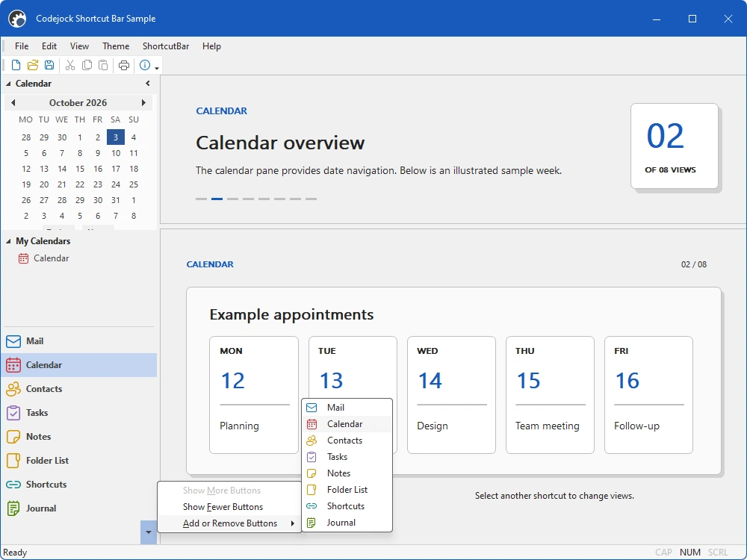Click the New document toolbar icon

pos(16,65)
